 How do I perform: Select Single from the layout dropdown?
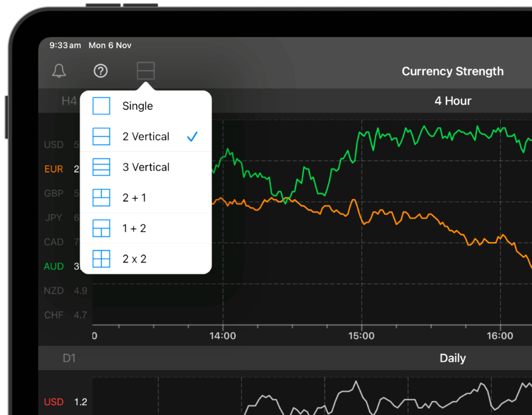[x=137, y=106]
